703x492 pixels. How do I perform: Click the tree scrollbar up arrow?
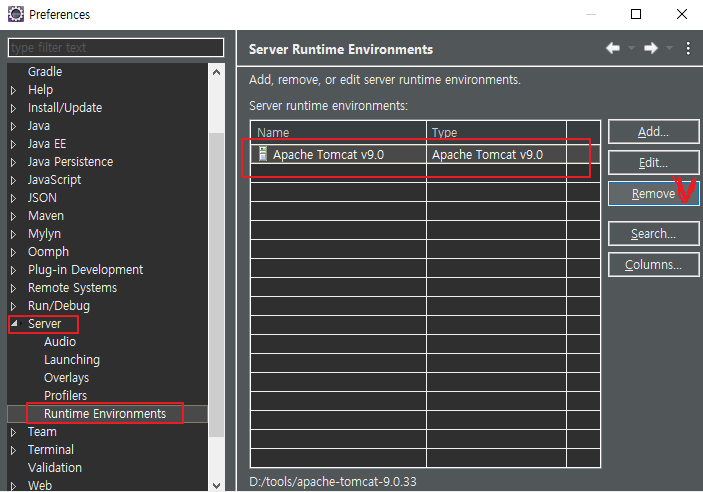[x=217, y=72]
